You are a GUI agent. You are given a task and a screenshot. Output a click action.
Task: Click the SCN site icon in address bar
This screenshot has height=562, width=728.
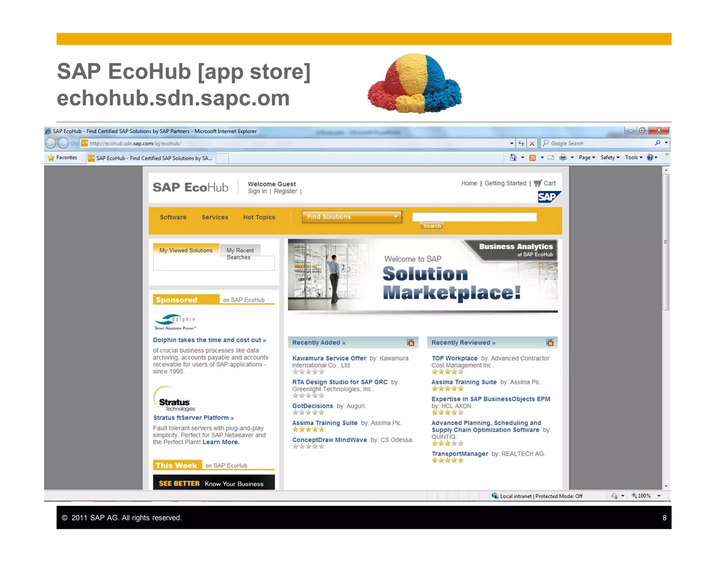pos(84,143)
